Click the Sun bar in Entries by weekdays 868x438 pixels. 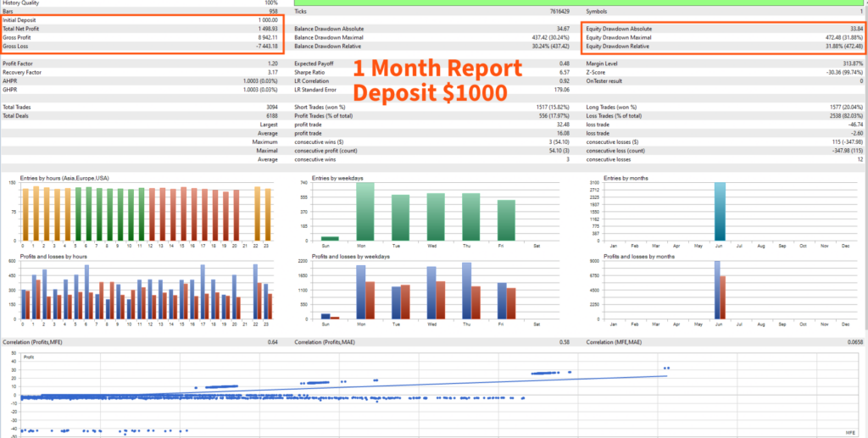tap(330, 239)
